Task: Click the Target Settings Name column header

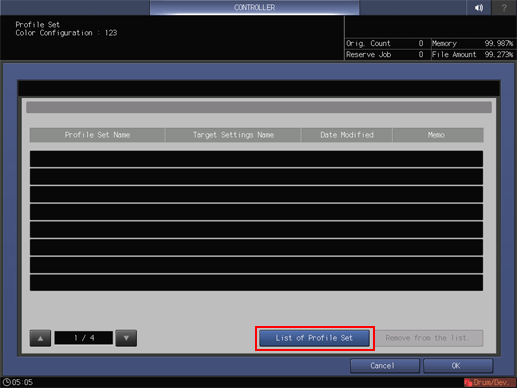Action: (x=233, y=135)
